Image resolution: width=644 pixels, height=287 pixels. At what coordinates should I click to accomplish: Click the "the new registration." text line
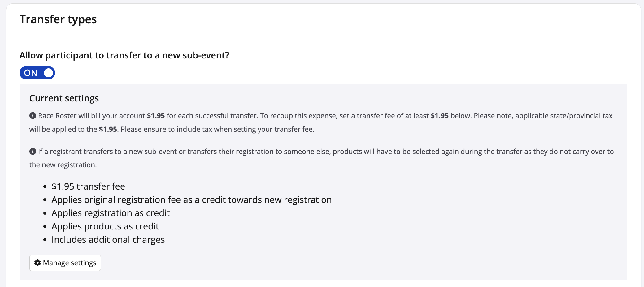pos(63,165)
